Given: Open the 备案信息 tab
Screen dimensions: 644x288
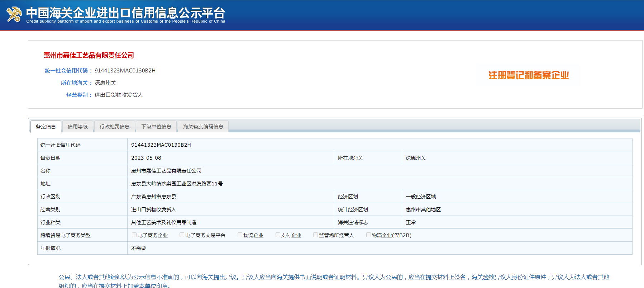Looking at the screenshot, I should tap(46, 127).
